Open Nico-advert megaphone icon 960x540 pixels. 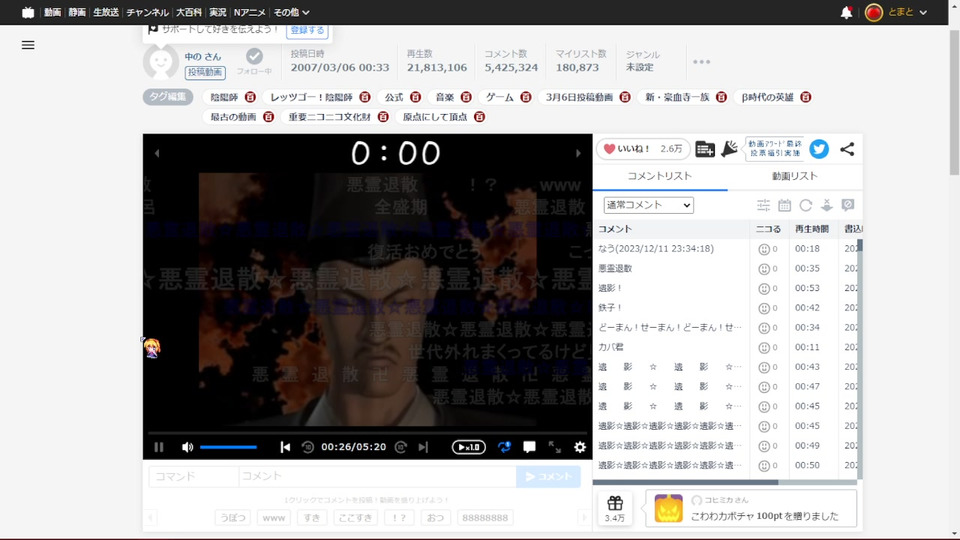pos(729,149)
